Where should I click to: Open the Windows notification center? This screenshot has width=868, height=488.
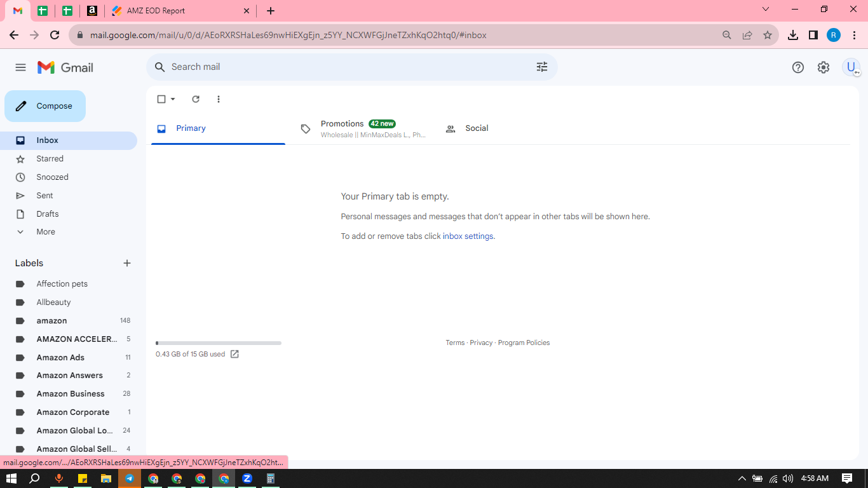(x=847, y=478)
